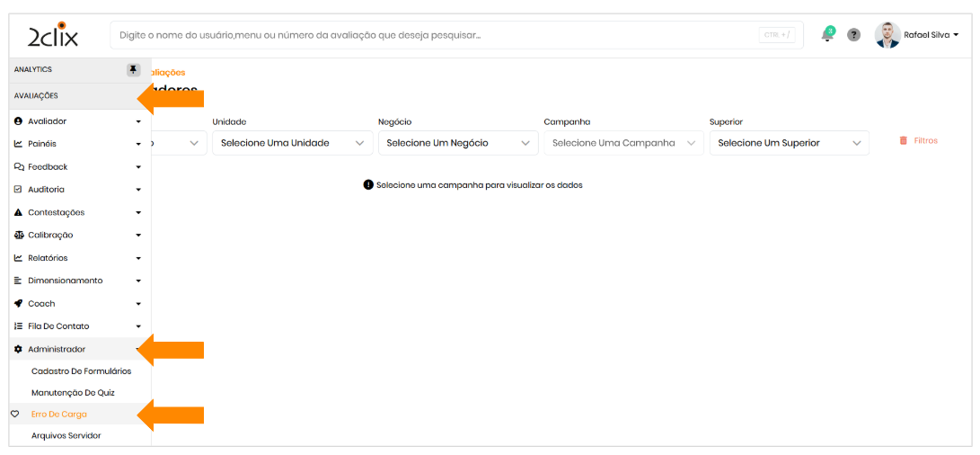
Task: Click the Administrador gear icon
Action: click(18, 349)
